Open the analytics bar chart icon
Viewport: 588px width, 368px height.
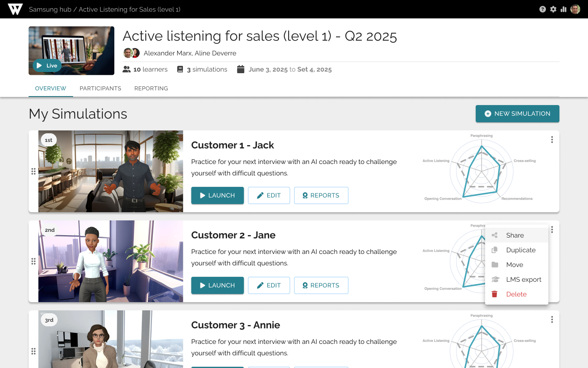(563, 9)
